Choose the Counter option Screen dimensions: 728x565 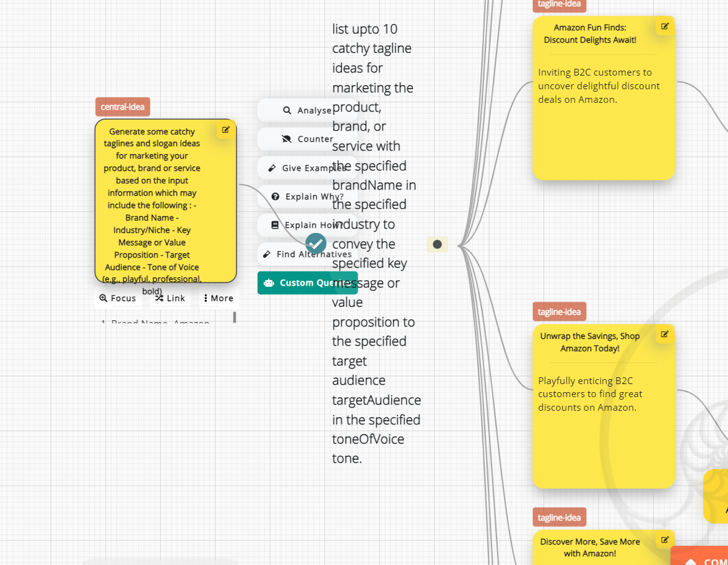pos(307,139)
